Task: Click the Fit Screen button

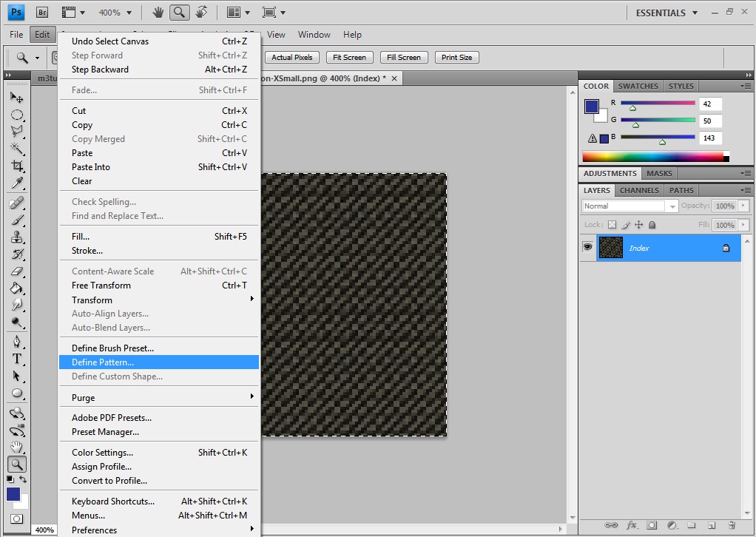Action: [349, 58]
